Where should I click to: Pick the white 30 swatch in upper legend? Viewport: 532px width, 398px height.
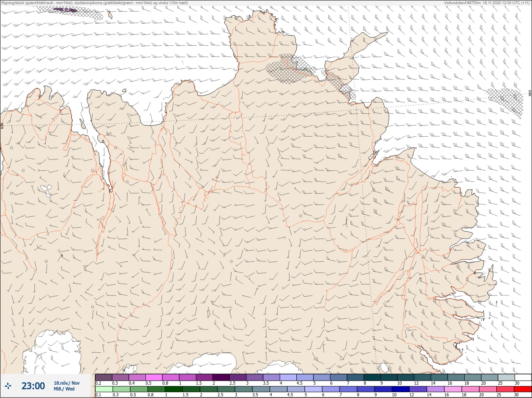pyautogui.click(x=523, y=377)
